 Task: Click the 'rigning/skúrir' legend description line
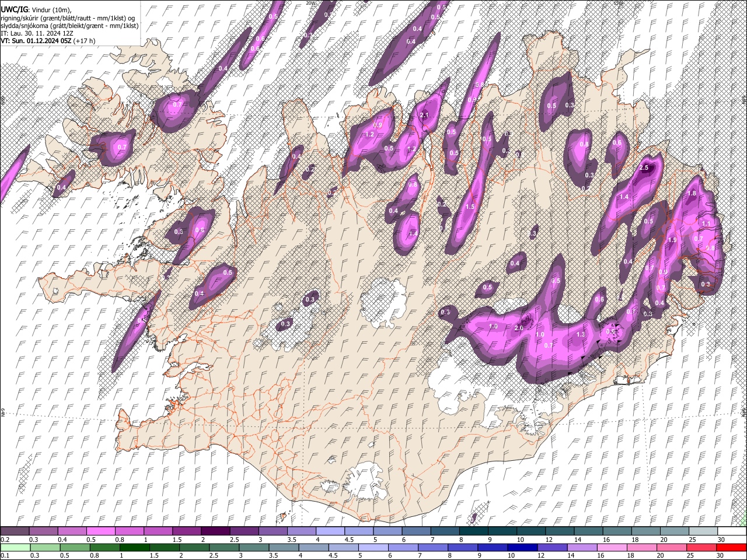[x=67, y=17]
